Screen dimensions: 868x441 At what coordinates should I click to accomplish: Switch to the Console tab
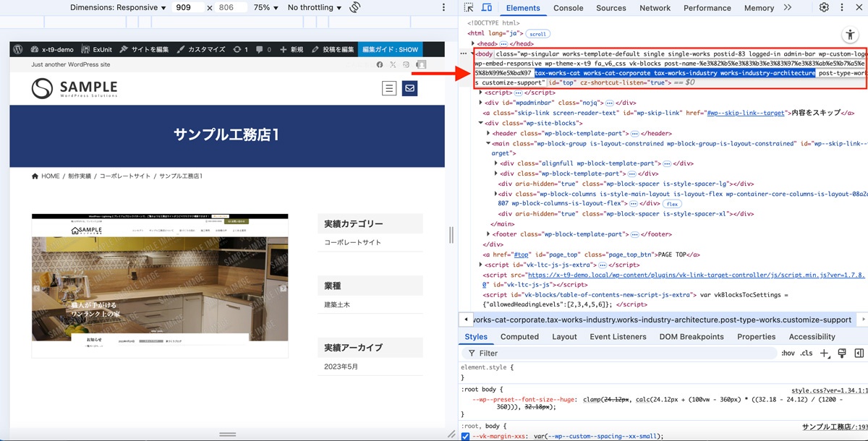pos(569,8)
